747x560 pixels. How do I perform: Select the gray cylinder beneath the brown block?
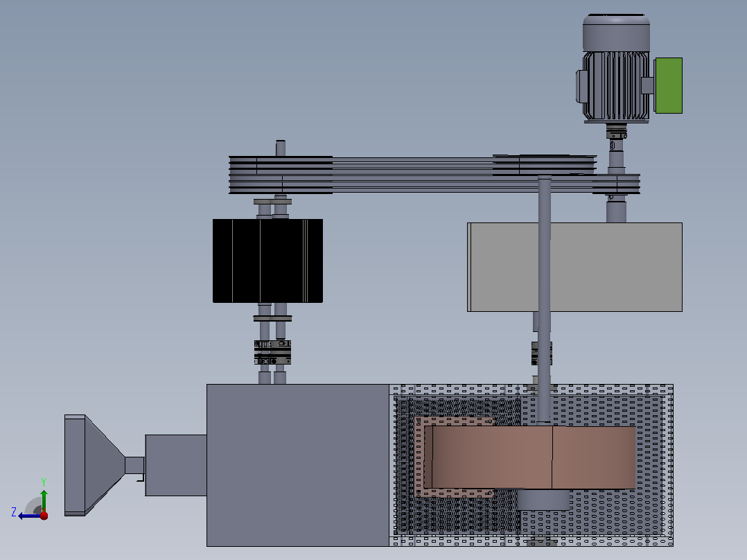(543, 500)
